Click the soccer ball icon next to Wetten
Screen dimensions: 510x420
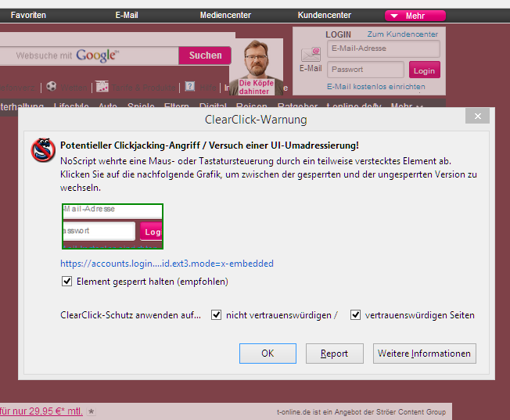[x=51, y=87]
